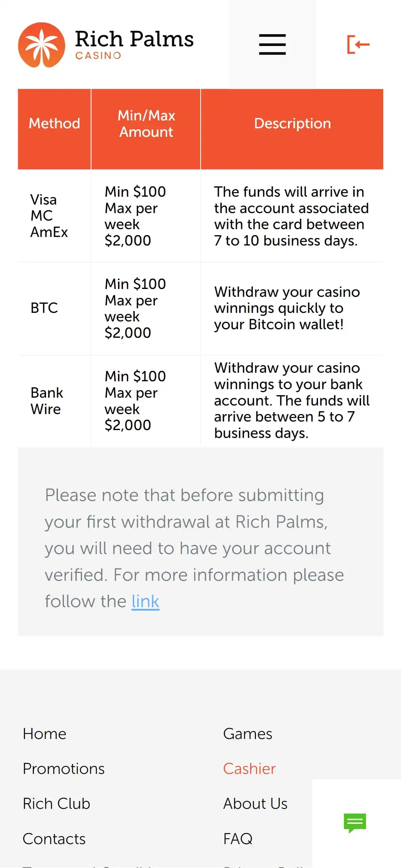This screenshot has height=868, width=401.
Task: Visit the About Us page
Action: point(255,804)
